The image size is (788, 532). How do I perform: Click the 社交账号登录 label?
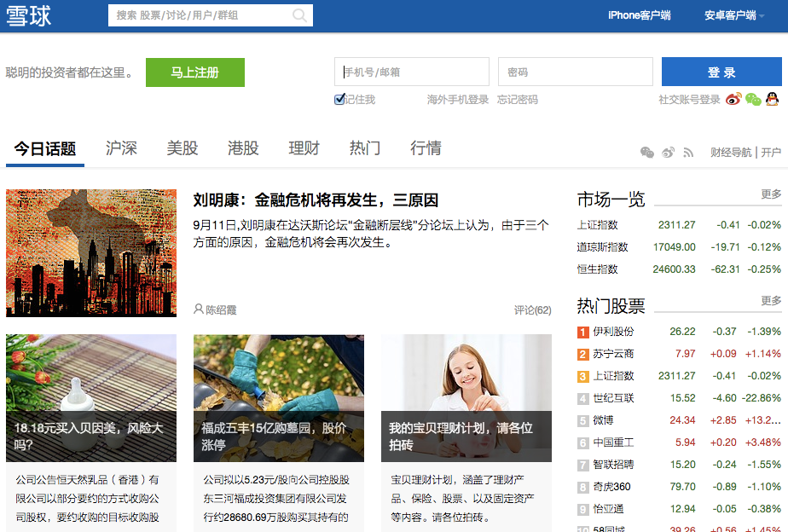689,100
